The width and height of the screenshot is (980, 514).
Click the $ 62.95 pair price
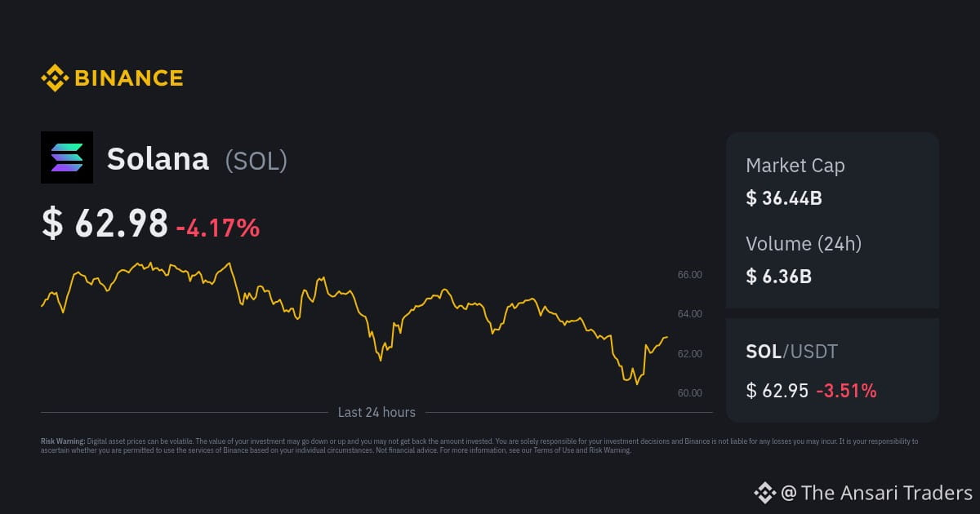[x=777, y=391]
